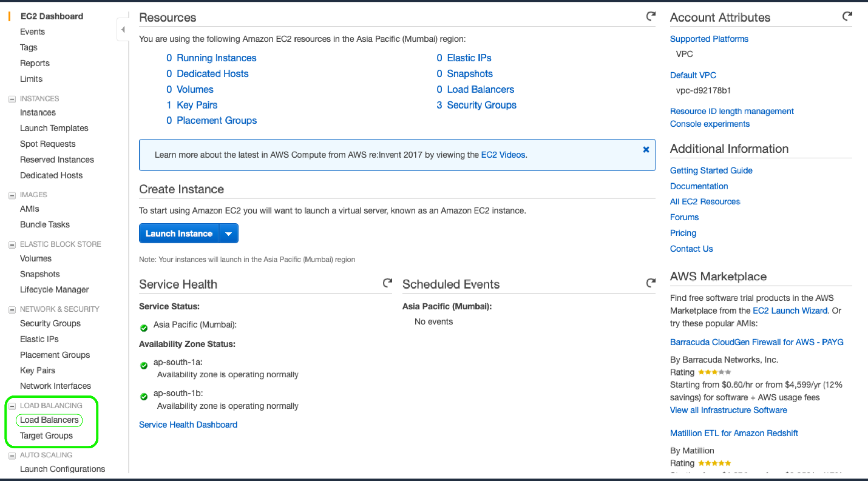This screenshot has width=868, height=481.
Task: Open Snapshots in the sidebar
Action: click(x=40, y=274)
